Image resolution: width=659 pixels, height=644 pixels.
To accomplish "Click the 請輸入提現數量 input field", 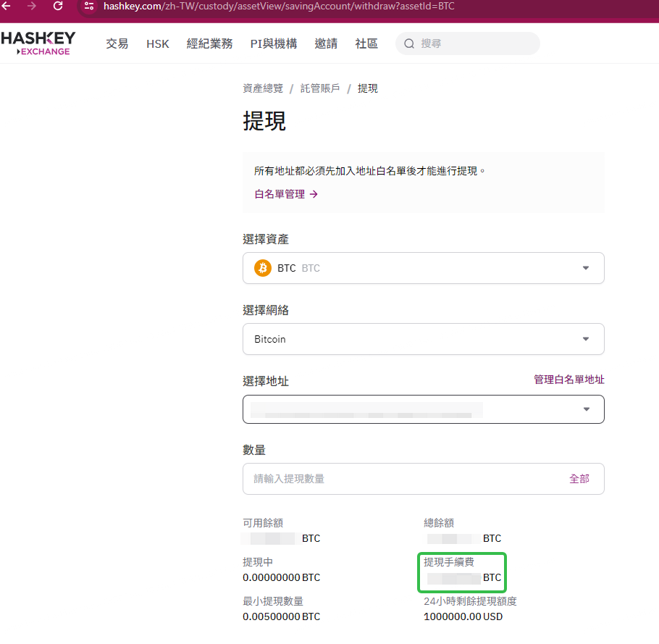I will tap(423, 479).
